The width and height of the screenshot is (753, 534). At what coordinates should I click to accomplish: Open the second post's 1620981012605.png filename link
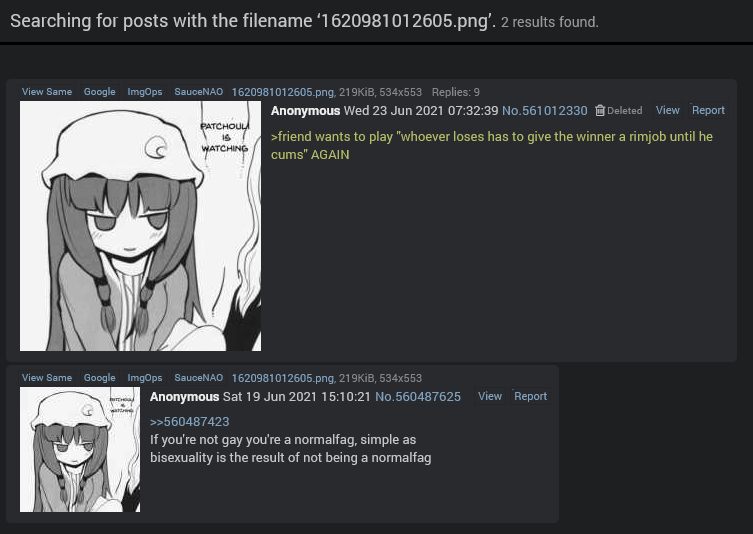pyautogui.click(x=282, y=378)
